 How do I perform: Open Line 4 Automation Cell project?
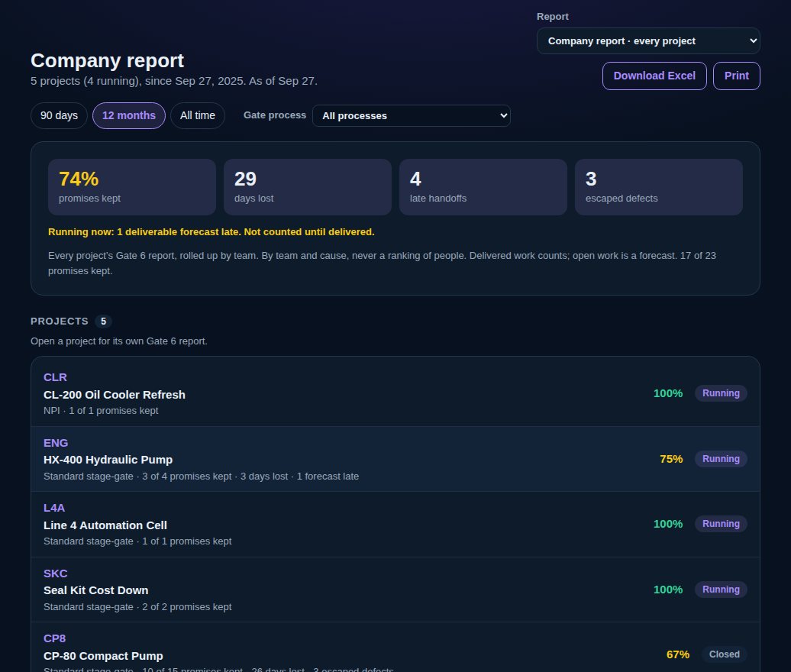395,524
